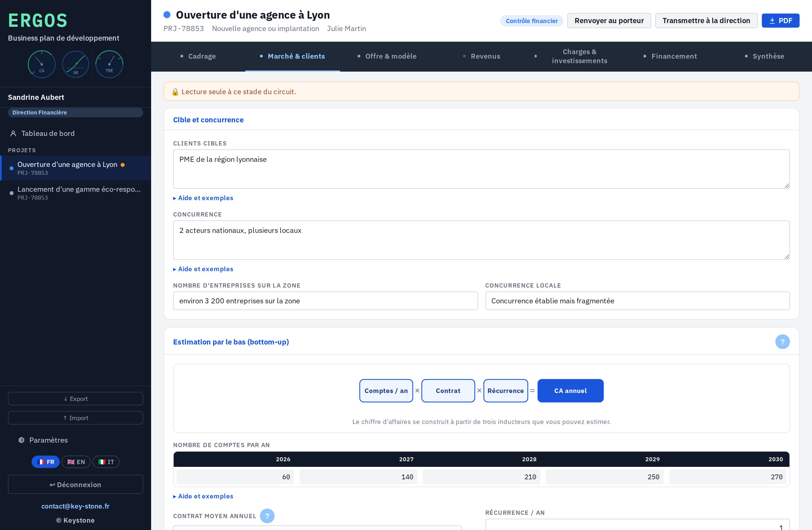Image resolution: width=812 pixels, height=530 pixels.
Task: Switch language to IT
Action: (106, 462)
